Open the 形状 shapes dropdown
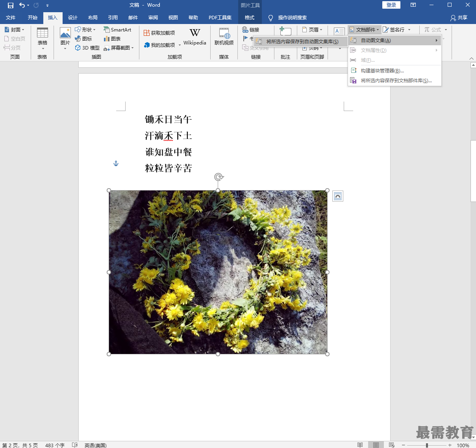Viewport: 476px width, 448px height. coord(85,30)
